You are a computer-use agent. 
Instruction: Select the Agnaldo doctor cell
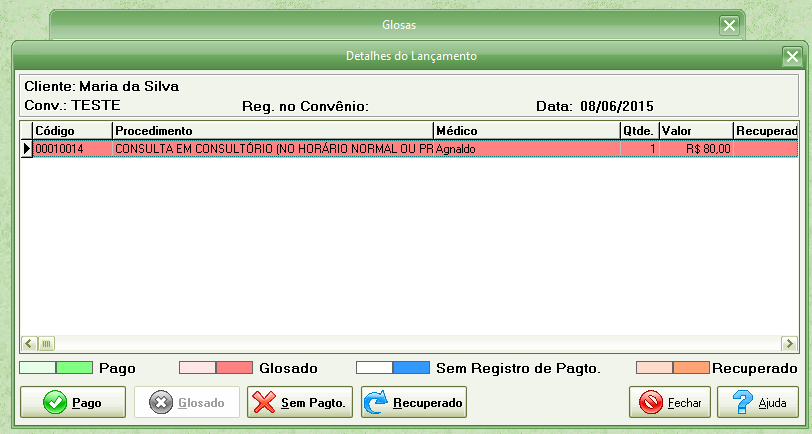point(527,149)
